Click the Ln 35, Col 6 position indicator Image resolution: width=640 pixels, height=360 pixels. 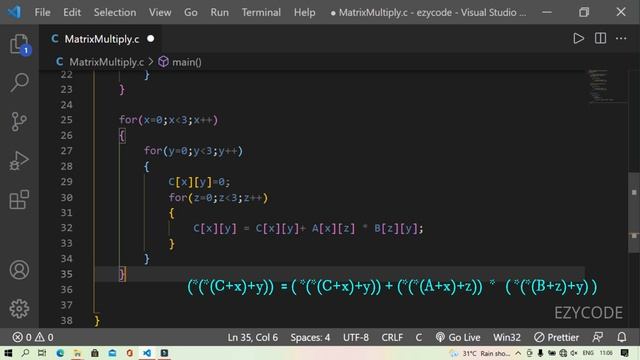pos(253,337)
